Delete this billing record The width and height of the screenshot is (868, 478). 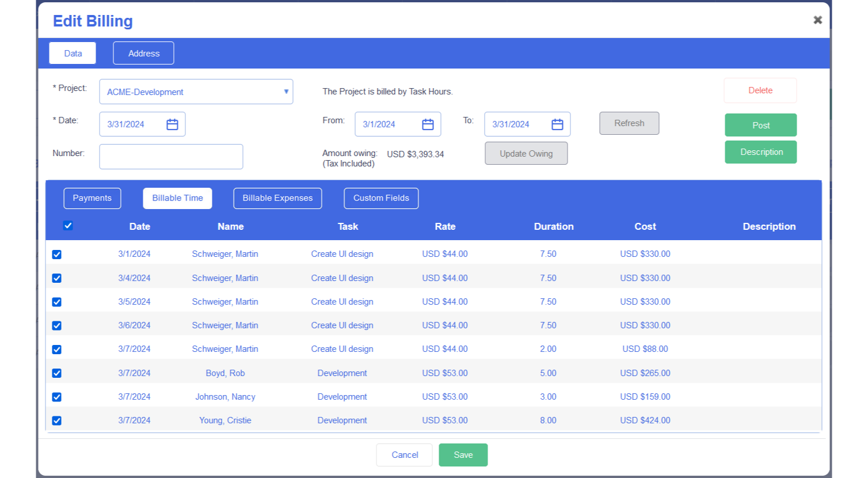pos(760,90)
